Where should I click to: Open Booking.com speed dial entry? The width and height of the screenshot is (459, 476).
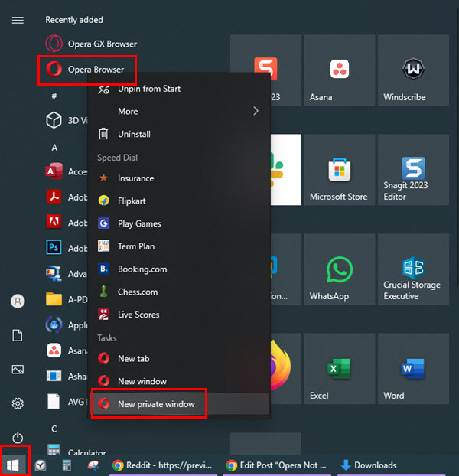pyautogui.click(x=179, y=269)
